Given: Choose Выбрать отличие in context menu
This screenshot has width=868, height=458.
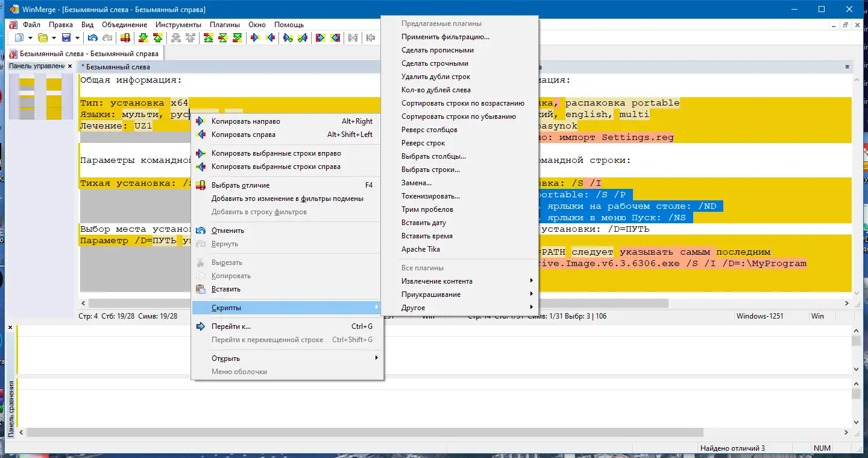Looking at the screenshot, I should 287,185.
